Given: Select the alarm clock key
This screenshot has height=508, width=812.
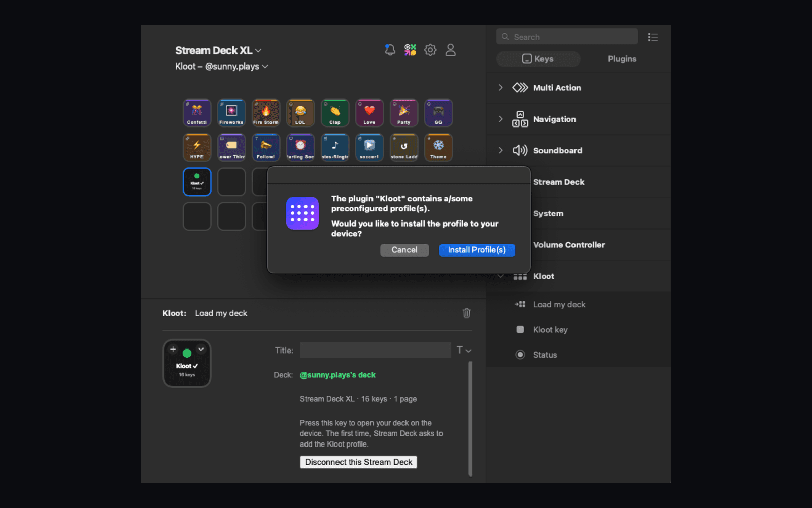Looking at the screenshot, I should (x=300, y=147).
